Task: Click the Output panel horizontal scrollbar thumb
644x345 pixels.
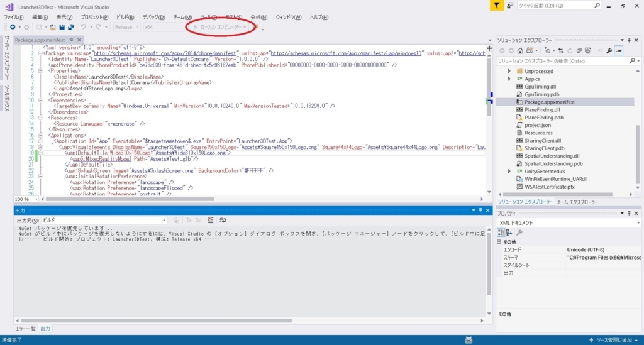Action: click(156, 320)
